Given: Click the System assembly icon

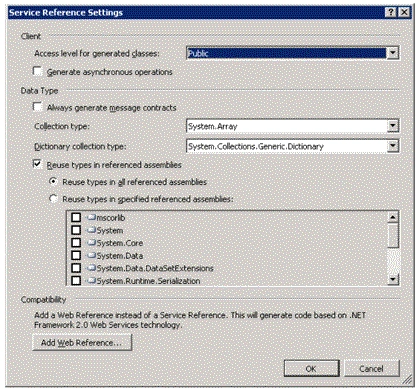Looking at the screenshot, I should pyautogui.click(x=91, y=230).
